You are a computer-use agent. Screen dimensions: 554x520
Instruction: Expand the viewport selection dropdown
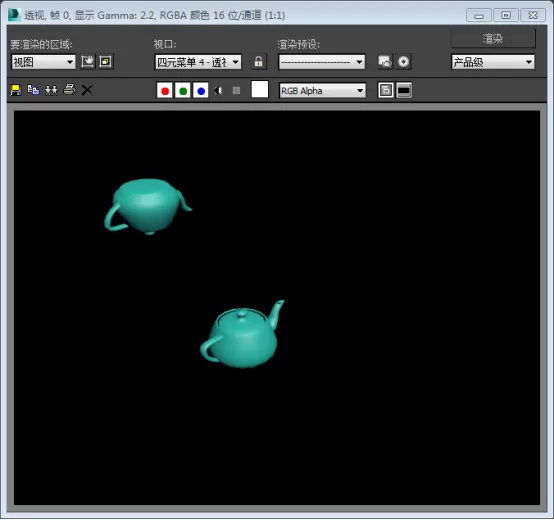click(x=198, y=62)
